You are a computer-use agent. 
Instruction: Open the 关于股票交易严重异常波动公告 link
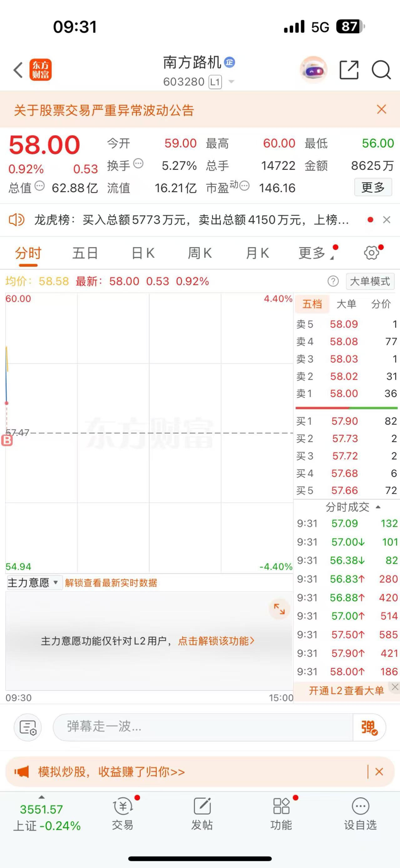point(104,110)
